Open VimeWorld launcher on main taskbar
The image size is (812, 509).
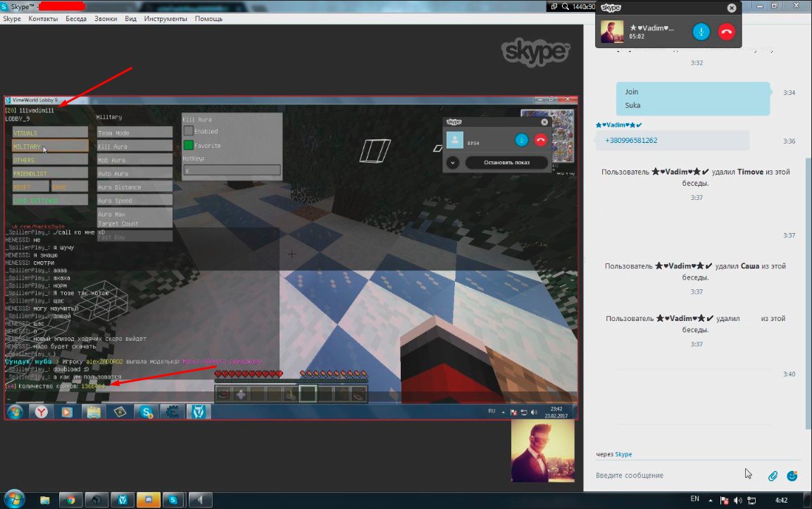123,500
